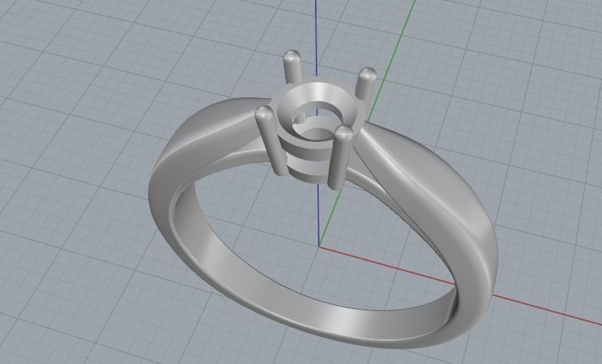Screen dimensions: 602x364
Task: Pick the tallest rear prong beside blue axis
Action: 293,67
